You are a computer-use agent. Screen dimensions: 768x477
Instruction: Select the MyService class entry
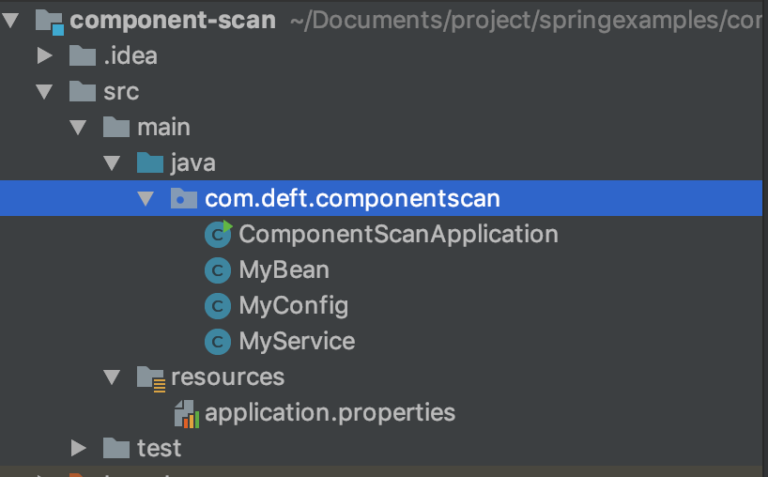297,341
